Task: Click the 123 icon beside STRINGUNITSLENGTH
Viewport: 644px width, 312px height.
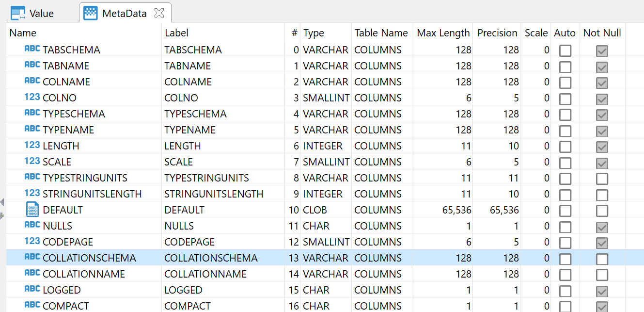Action: pos(32,194)
